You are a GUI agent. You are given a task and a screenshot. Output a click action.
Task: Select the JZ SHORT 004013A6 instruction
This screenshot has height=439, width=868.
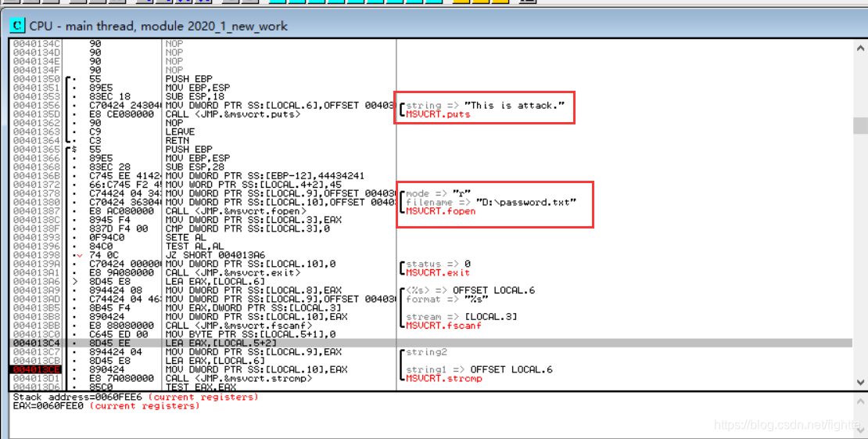point(215,255)
